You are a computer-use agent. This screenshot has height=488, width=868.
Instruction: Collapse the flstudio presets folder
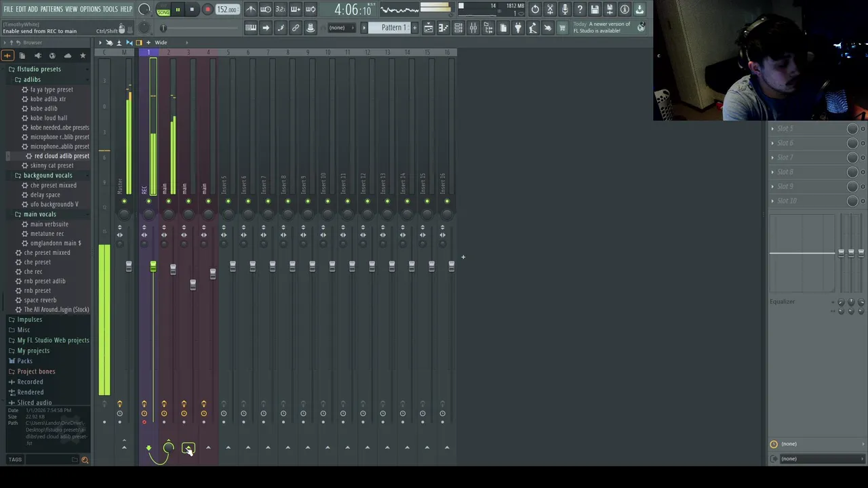click(x=39, y=69)
